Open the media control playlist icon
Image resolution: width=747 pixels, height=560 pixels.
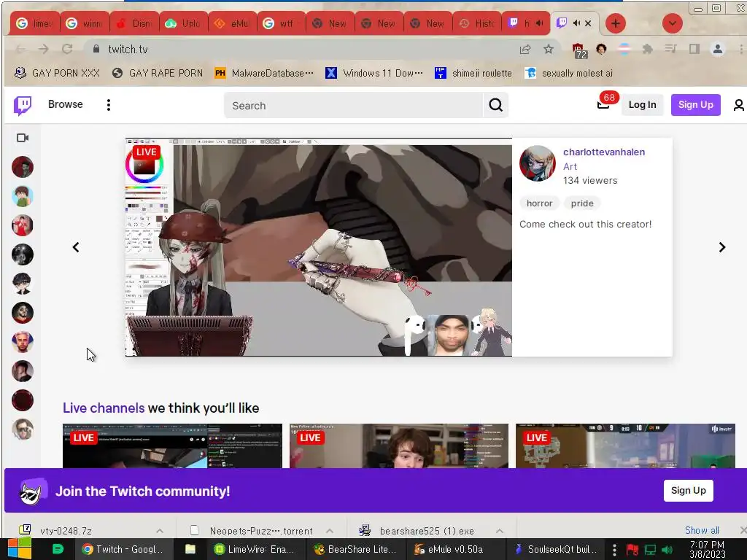(671, 49)
